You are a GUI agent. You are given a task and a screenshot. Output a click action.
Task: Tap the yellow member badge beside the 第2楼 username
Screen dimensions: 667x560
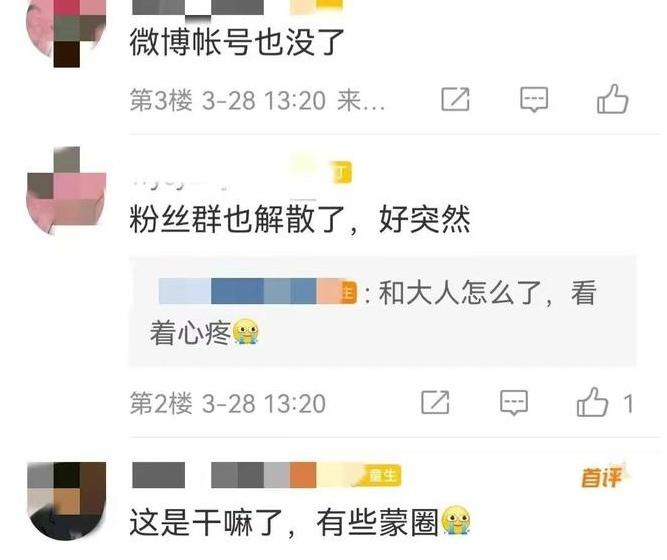[342, 172]
